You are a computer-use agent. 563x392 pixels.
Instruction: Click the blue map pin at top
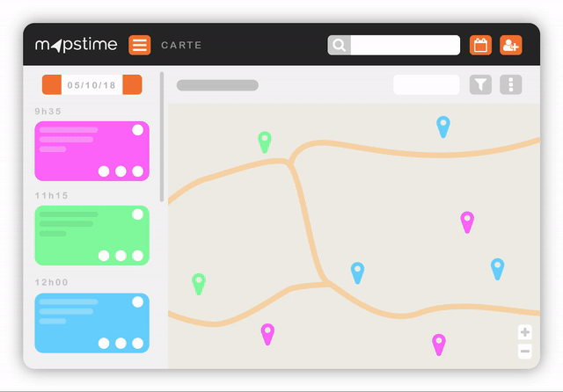point(443,126)
